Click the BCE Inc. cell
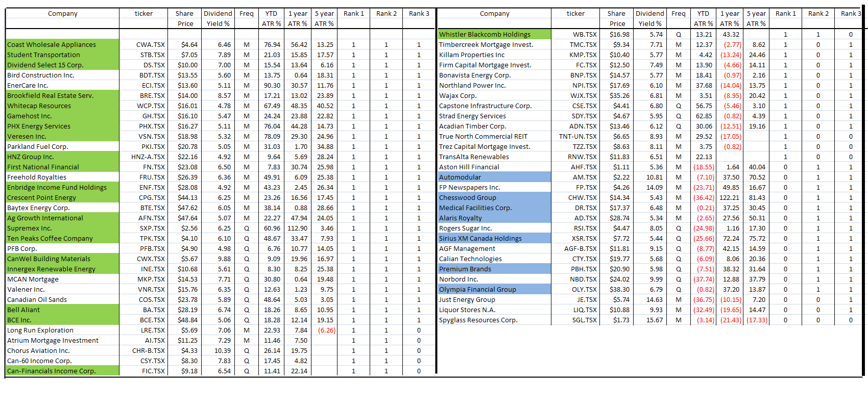Image resolution: width=868 pixels, height=408 pixels. 62,320
